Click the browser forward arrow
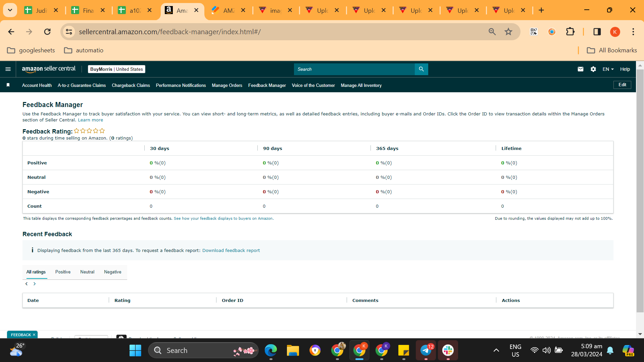Viewport: 644px width, 362px height. [29, 32]
